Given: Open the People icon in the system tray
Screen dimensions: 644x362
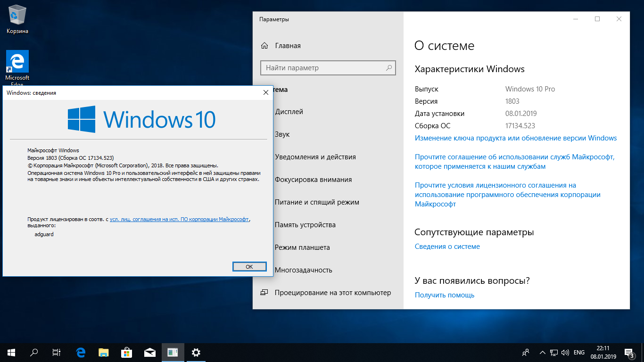Looking at the screenshot, I should pyautogui.click(x=526, y=352).
